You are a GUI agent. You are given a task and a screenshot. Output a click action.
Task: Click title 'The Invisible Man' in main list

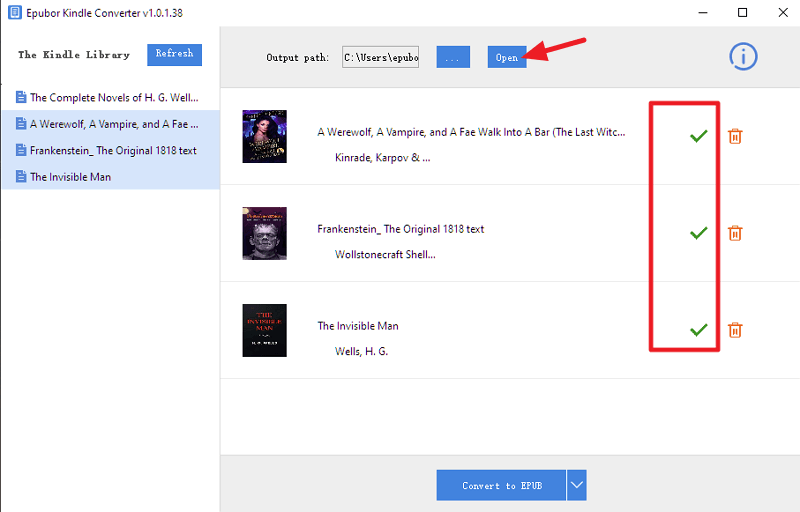pyautogui.click(x=358, y=326)
